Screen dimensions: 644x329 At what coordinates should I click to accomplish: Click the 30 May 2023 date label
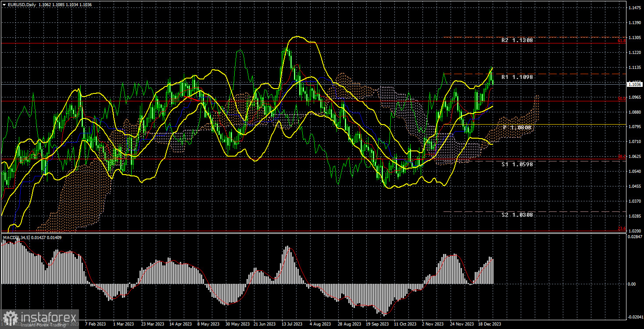237,324
